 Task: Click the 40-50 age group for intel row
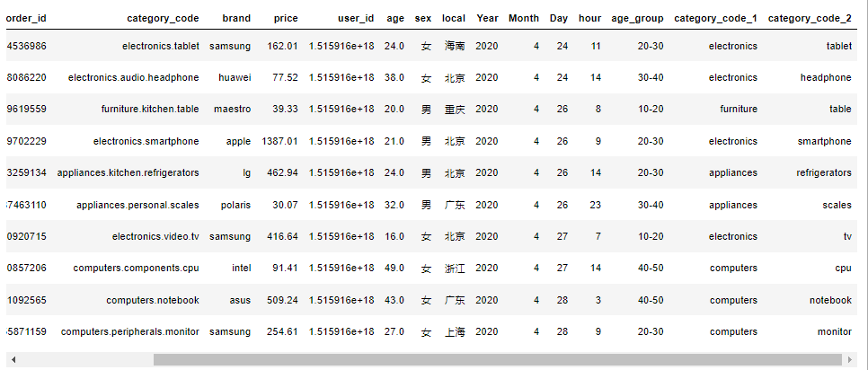(651, 268)
